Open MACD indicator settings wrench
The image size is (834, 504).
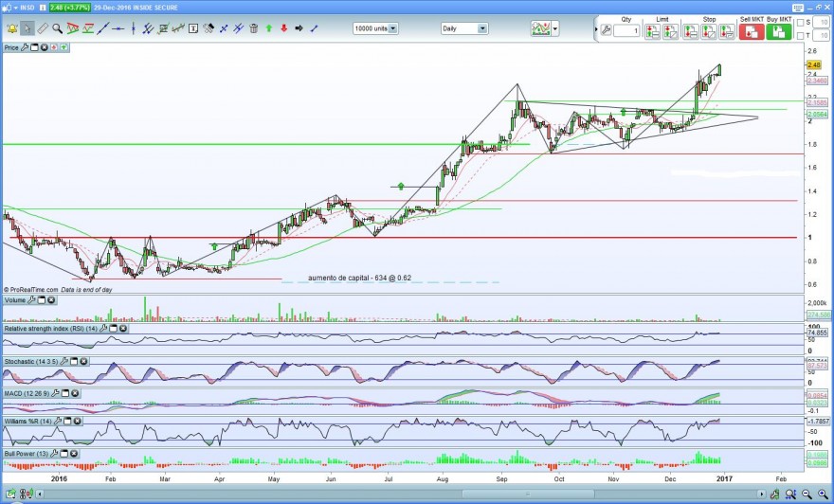[x=55, y=393]
